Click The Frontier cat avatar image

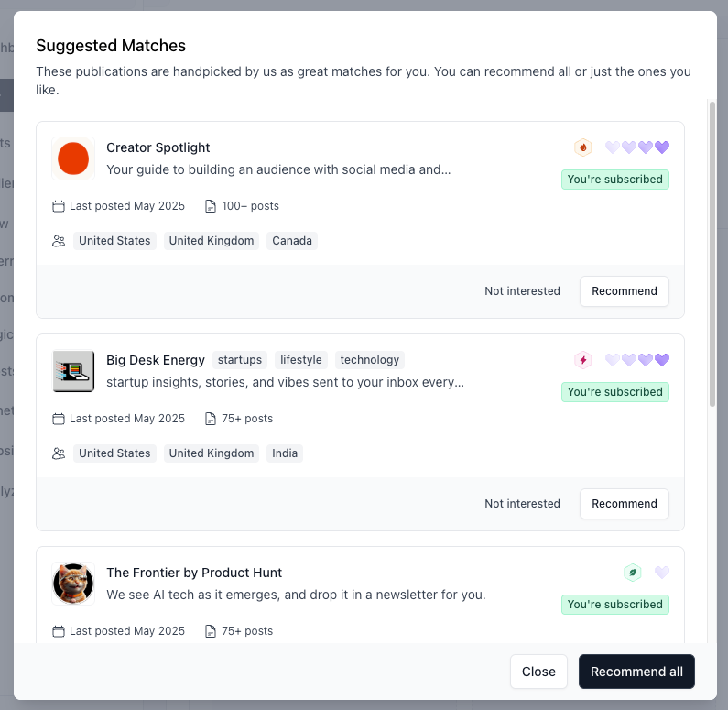pos(73,584)
